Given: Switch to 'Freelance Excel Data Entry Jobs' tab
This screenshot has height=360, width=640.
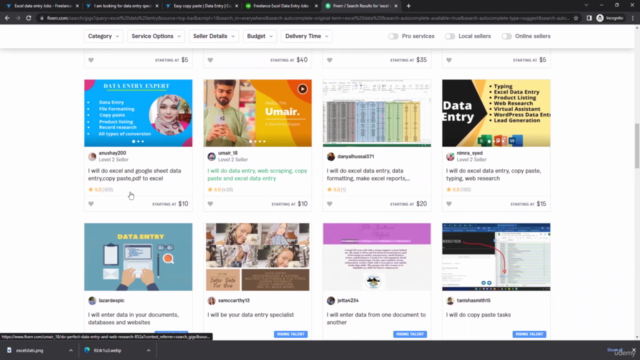Looking at the screenshot, I should 281,6.
